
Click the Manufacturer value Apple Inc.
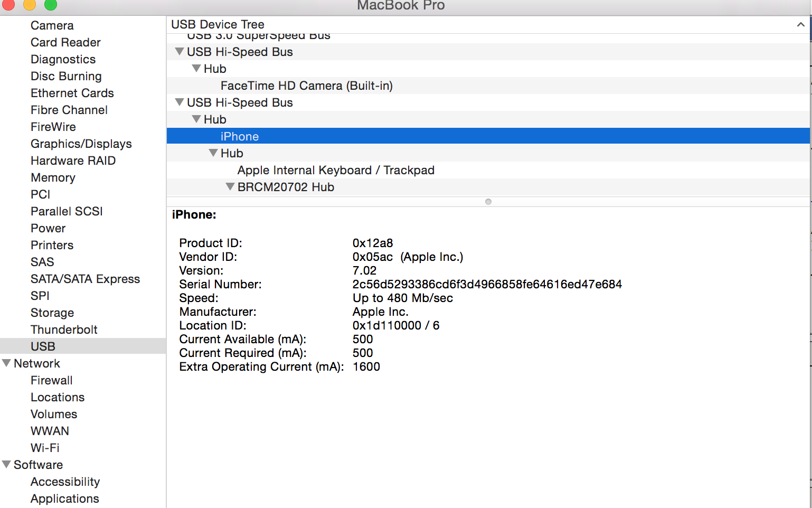pyautogui.click(x=381, y=312)
